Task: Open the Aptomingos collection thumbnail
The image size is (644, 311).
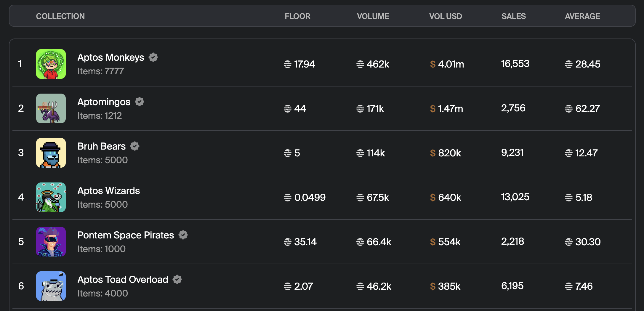Action: [51, 108]
